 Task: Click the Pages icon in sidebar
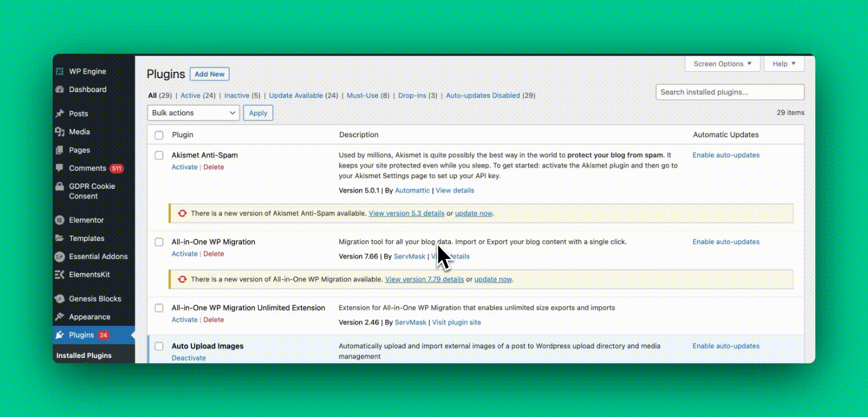(59, 150)
